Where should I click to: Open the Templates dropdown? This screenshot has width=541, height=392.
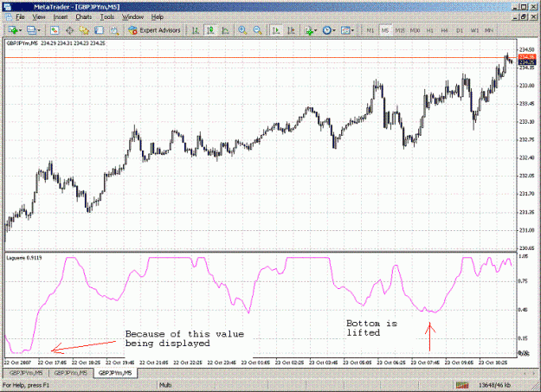[x=347, y=30]
